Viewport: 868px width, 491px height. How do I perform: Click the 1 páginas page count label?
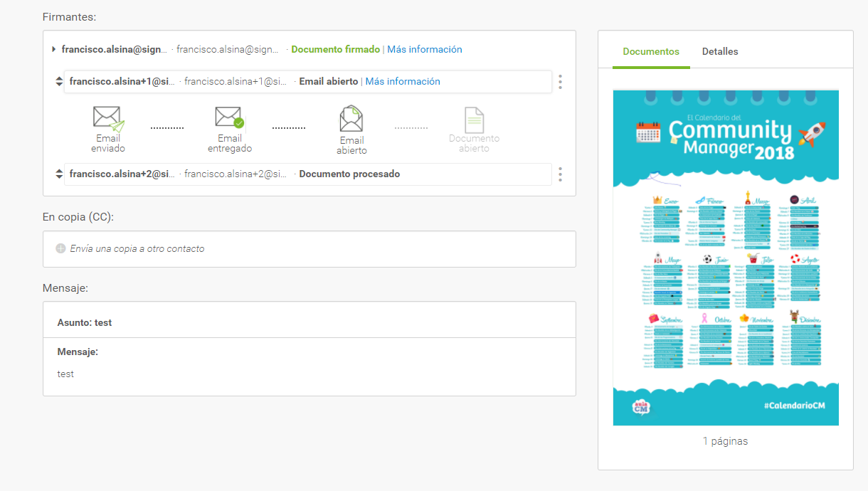[726, 441]
